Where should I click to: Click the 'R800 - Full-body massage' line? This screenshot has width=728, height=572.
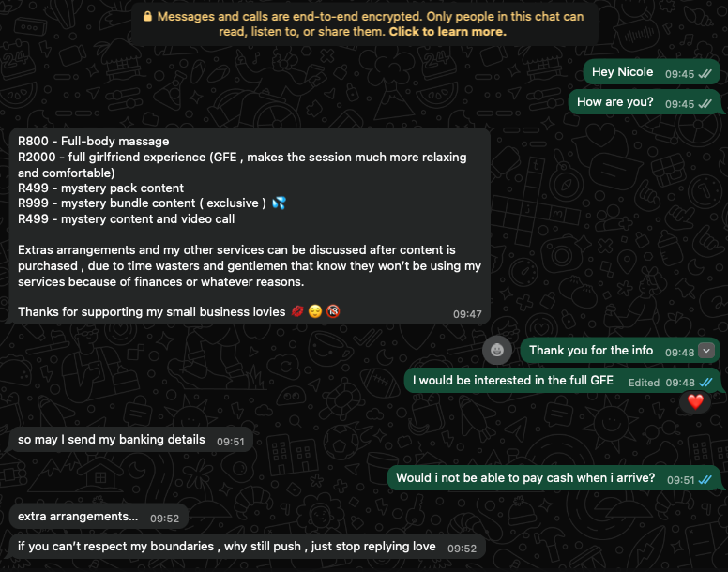click(94, 142)
